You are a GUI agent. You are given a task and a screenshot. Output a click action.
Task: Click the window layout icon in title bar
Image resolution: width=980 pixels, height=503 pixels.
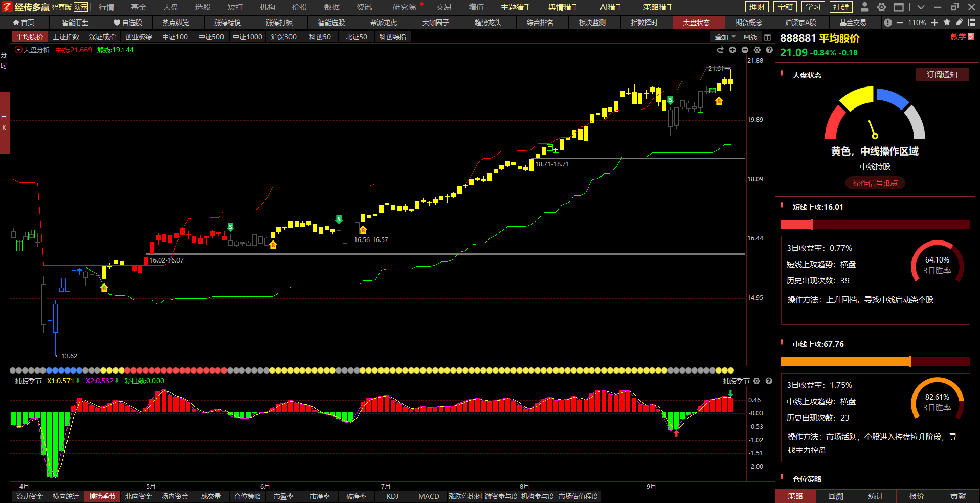point(899,7)
